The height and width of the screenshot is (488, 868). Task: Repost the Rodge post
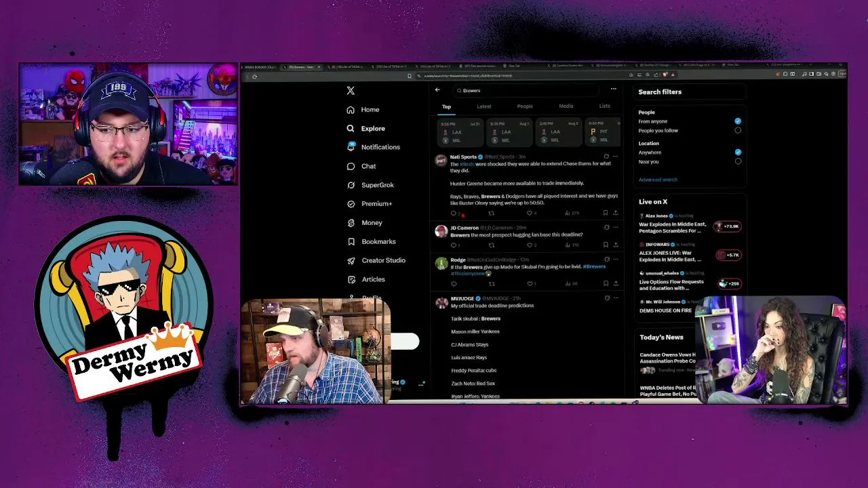(492, 284)
